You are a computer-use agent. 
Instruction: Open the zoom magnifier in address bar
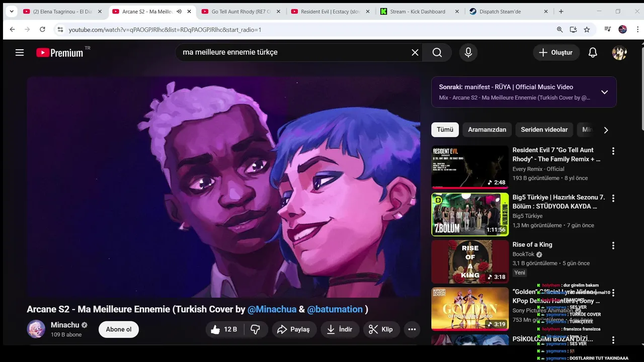[x=559, y=30]
